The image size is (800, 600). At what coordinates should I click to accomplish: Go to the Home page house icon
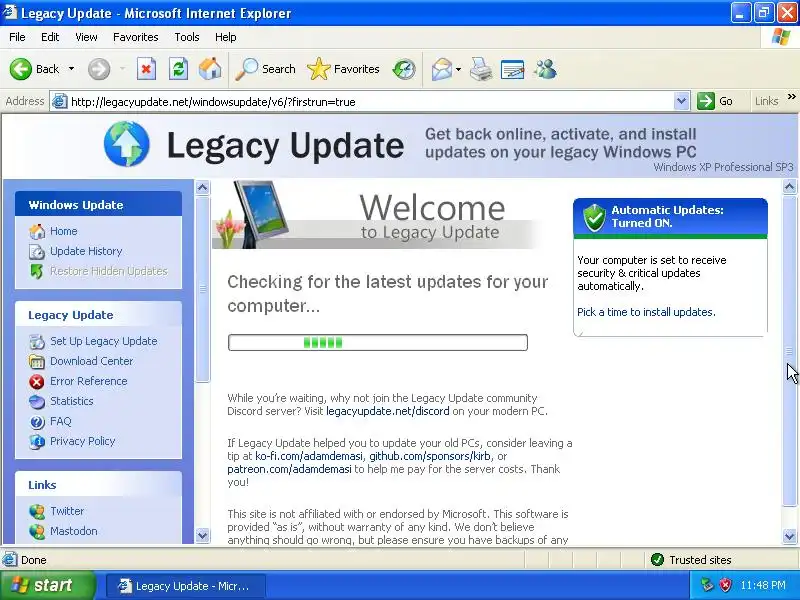pos(210,69)
